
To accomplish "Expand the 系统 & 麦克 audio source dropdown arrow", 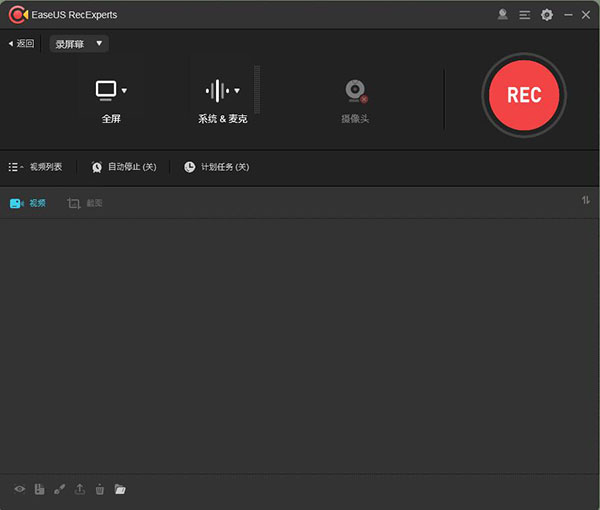I will [237, 91].
